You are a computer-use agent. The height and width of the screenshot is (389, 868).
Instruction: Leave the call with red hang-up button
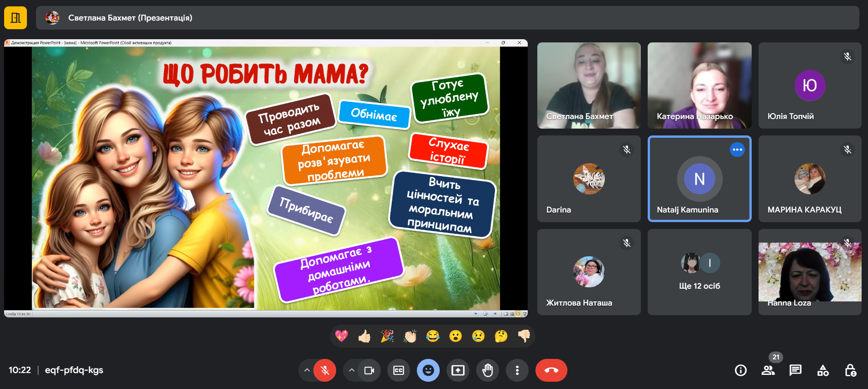click(x=551, y=370)
